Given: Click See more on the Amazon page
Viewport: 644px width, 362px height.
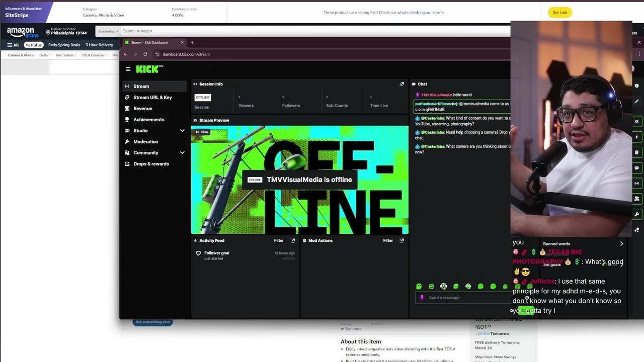Looking at the screenshot, I should coord(351,329).
